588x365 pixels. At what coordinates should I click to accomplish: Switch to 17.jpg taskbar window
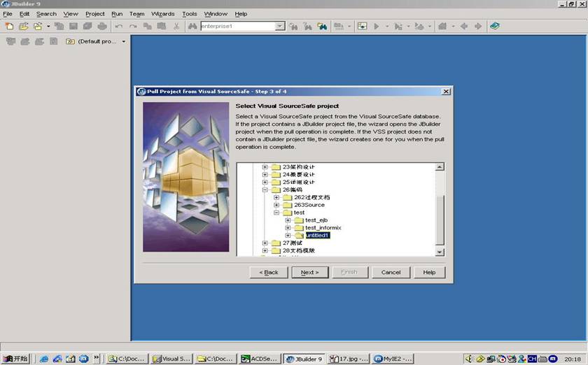(x=349, y=359)
